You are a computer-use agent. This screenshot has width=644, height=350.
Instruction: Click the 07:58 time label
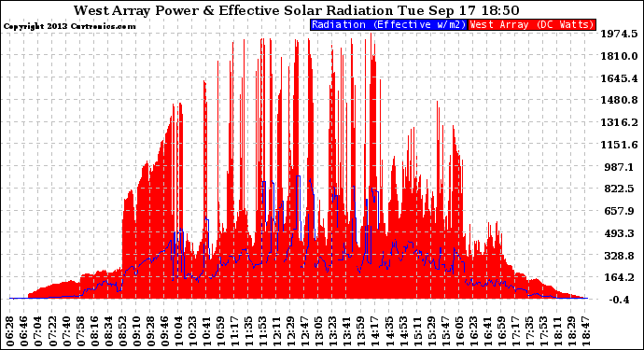tap(80, 330)
